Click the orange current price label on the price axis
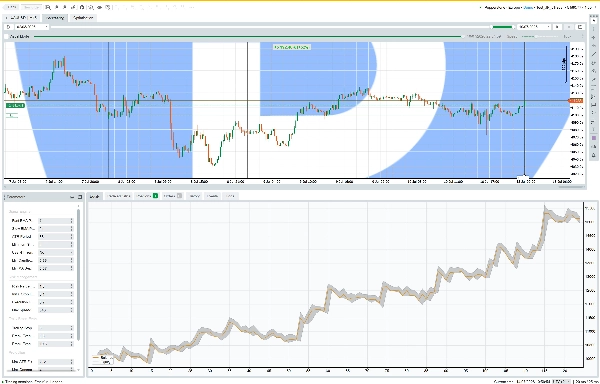 (576, 101)
